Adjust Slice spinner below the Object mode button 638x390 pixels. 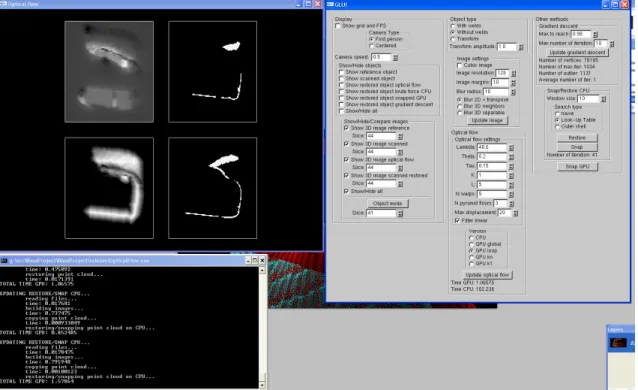click(x=400, y=213)
